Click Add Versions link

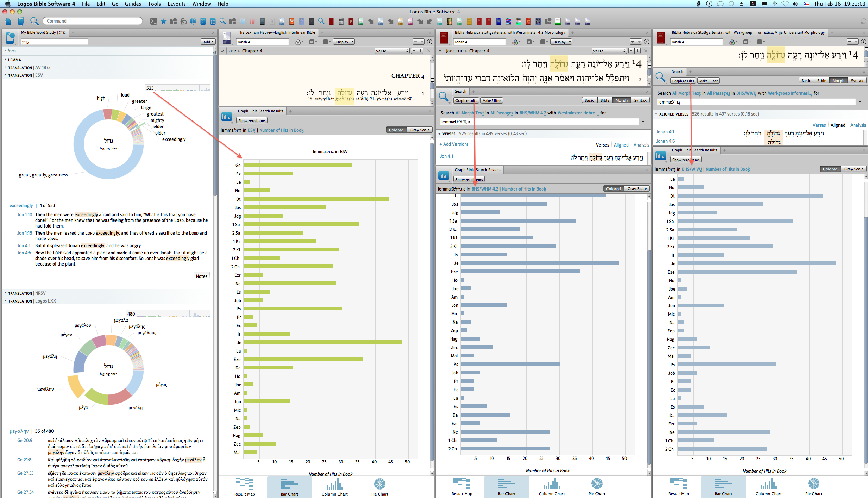(x=454, y=144)
